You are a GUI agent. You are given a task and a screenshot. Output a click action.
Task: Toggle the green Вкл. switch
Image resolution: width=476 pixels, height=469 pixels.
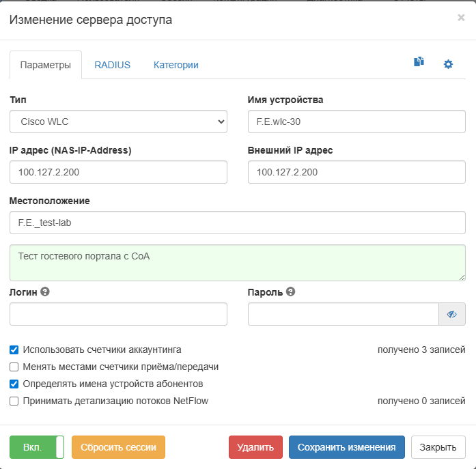(x=37, y=448)
